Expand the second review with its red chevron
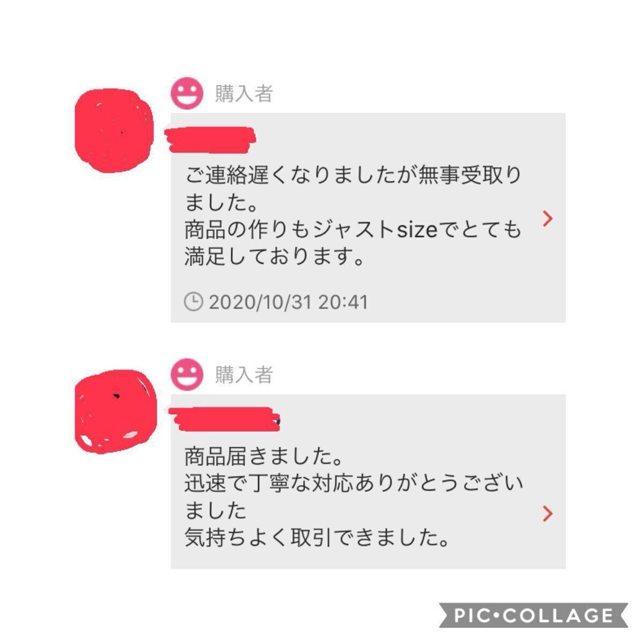644x644 pixels. pyautogui.click(x=547, y=514)
